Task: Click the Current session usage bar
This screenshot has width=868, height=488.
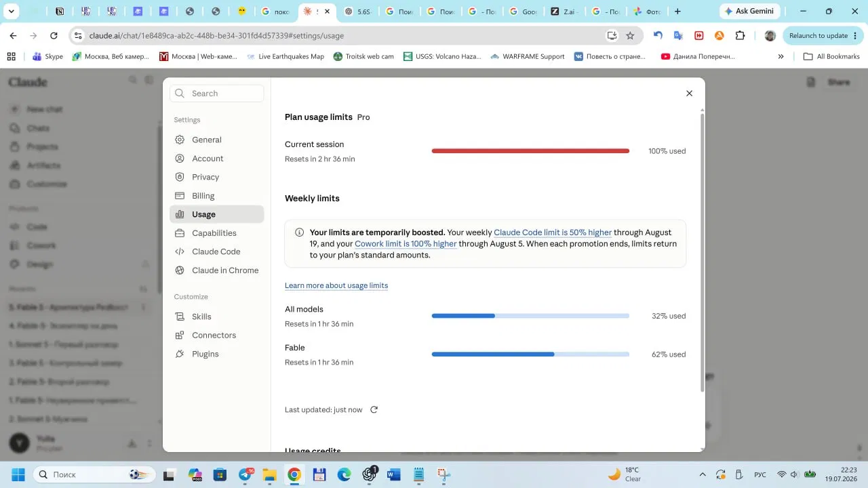Action: point(530,151)
